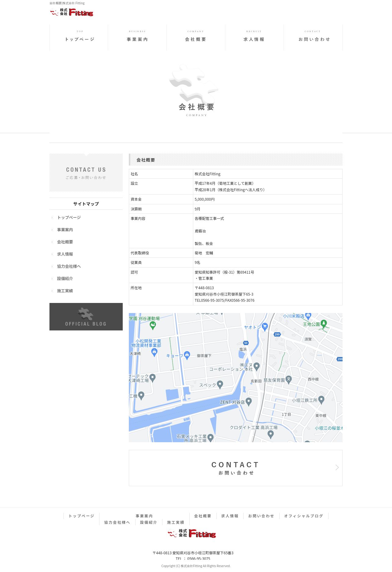392x572 pixels.
Task: Select 協力会社様へ in the sidebar sitemap
Action: (x=69, y=266)
